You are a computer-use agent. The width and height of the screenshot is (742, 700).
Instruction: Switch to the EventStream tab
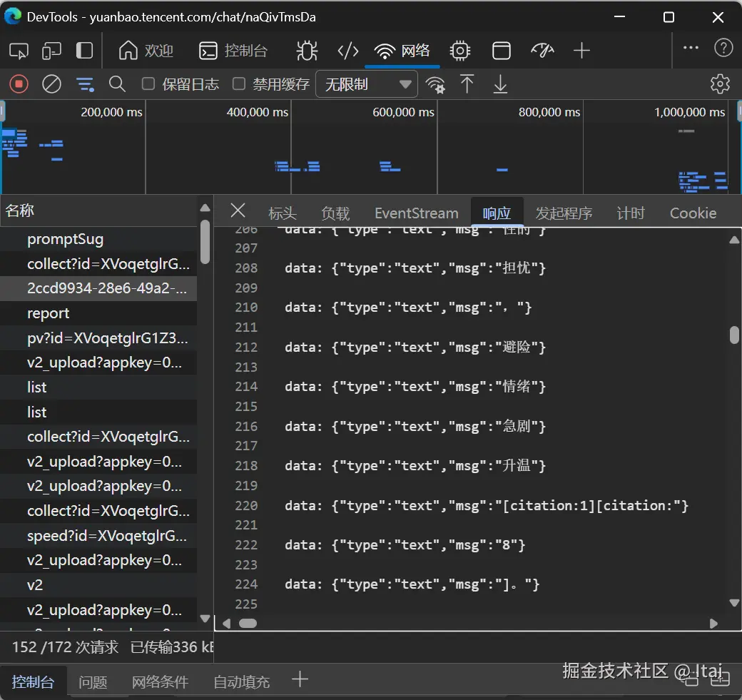point(416,213)
